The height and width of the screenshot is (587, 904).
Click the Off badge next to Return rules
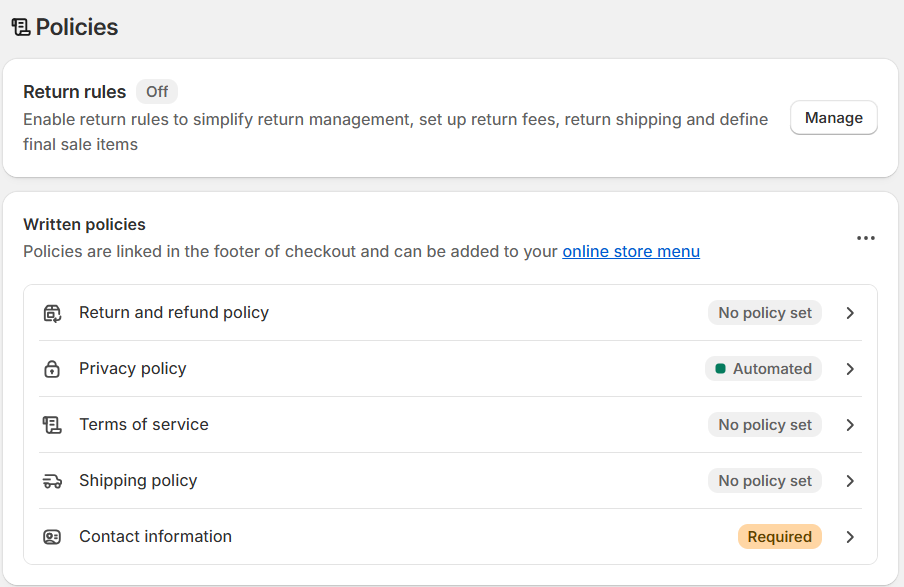point(156,91)
